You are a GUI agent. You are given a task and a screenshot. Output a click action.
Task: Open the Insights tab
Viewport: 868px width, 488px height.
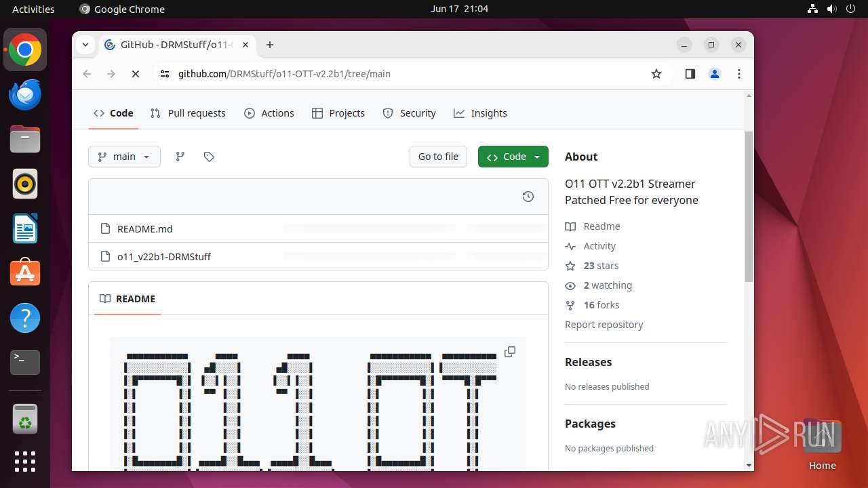coord(480,113)
